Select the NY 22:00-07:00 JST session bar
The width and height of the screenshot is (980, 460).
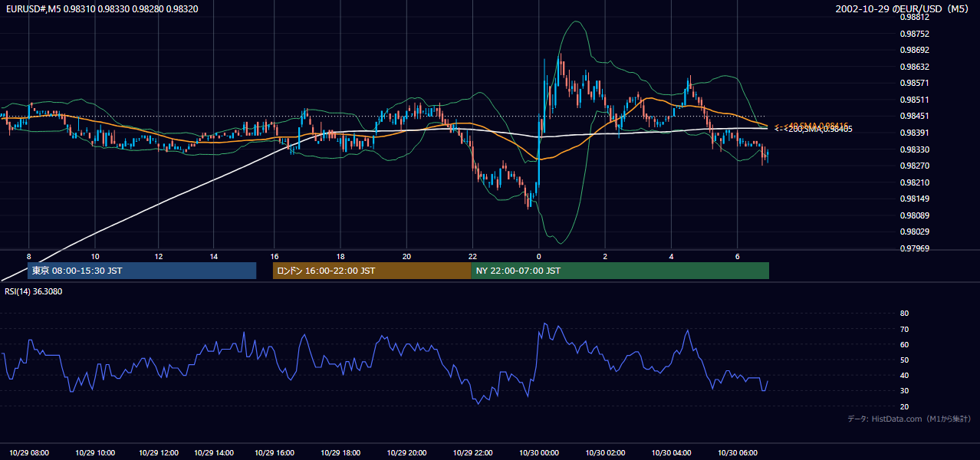(620, 271)
